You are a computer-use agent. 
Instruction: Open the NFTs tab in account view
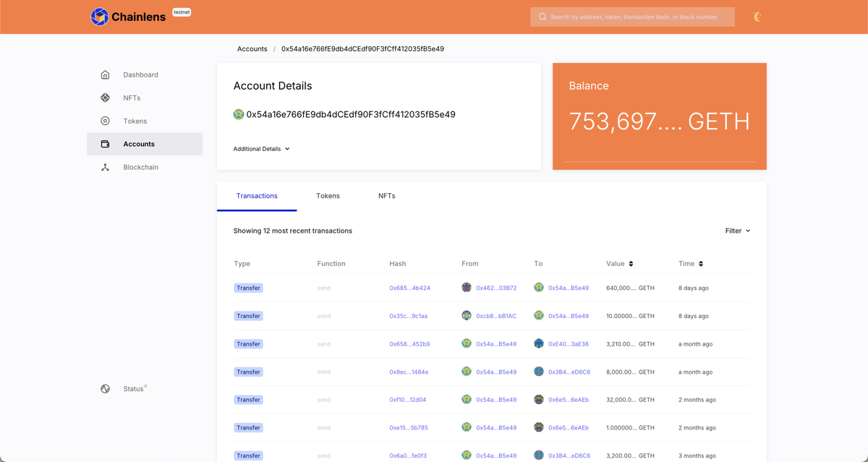[386, 196]
